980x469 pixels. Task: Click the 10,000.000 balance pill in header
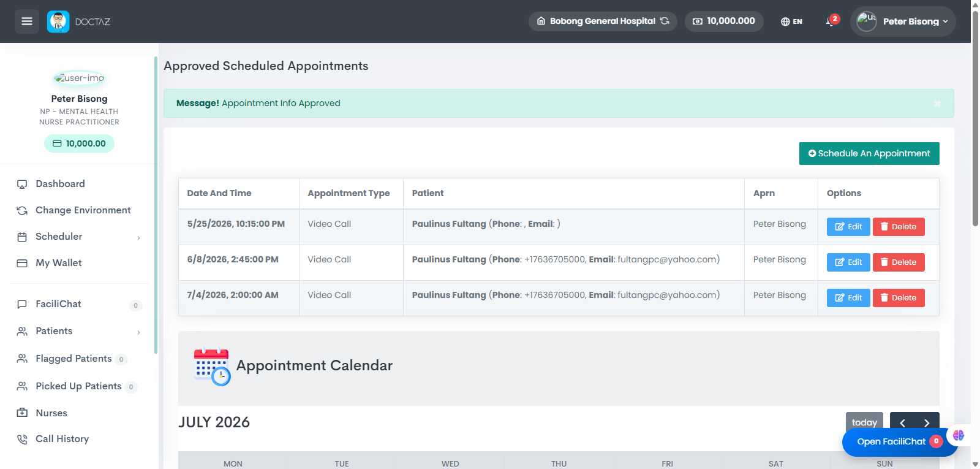pos(724,21)
